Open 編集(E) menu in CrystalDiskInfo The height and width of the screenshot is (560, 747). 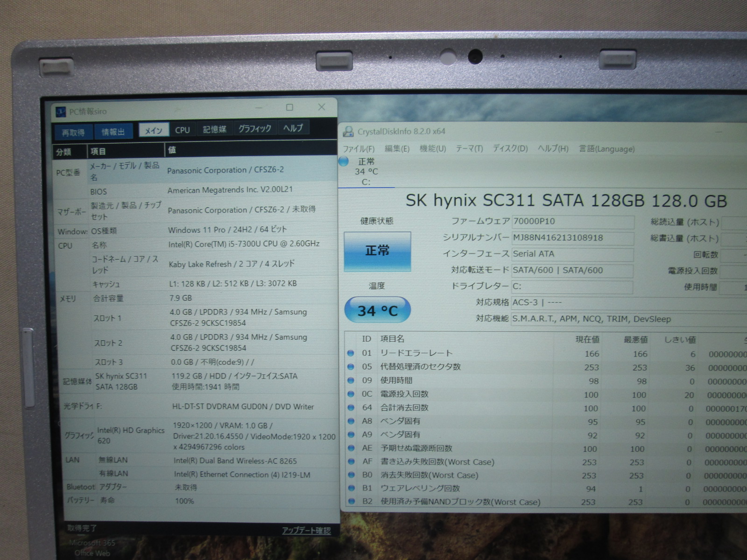click(x=397, y=149)
